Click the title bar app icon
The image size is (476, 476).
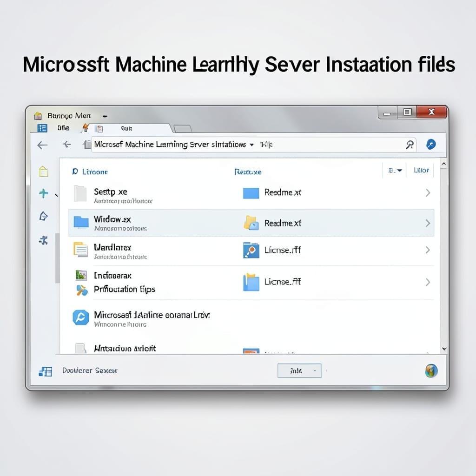point(38,116)
